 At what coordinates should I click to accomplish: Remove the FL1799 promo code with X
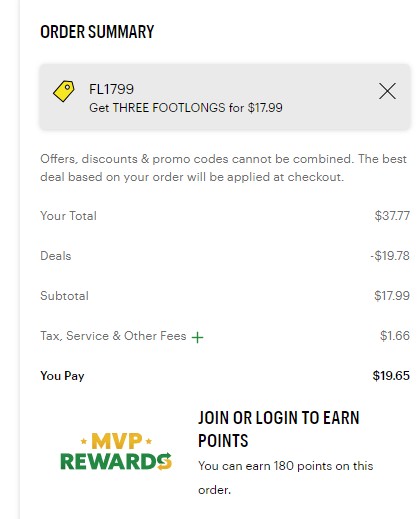pos(387,91)
